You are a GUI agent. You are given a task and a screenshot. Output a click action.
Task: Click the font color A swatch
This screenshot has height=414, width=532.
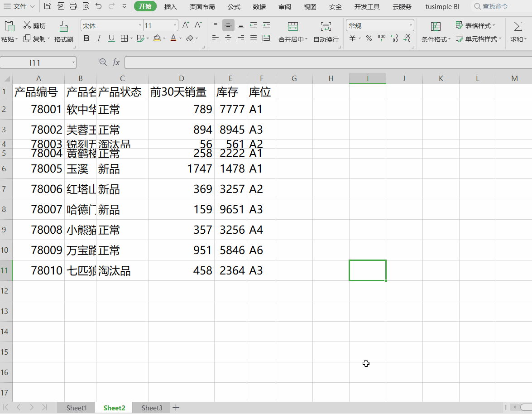point(173,39)
